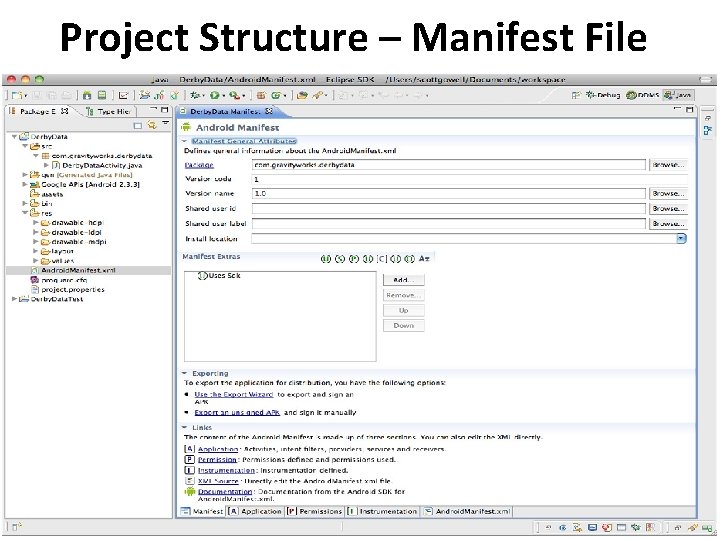The width and height of the screenshot is (720, 540).
Task: Expand Google APIs [Android 2.3.3] node
Action: [25, 185]
